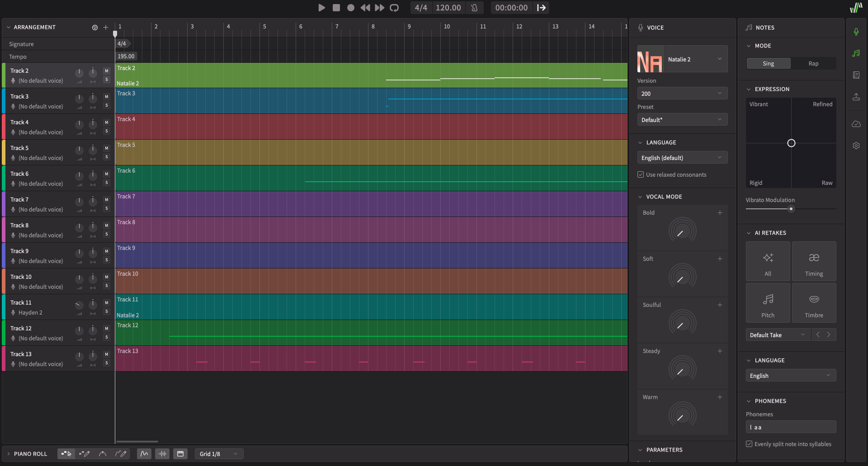
Task: Click the All AI retakes button
Action: (x=768, y=262)
